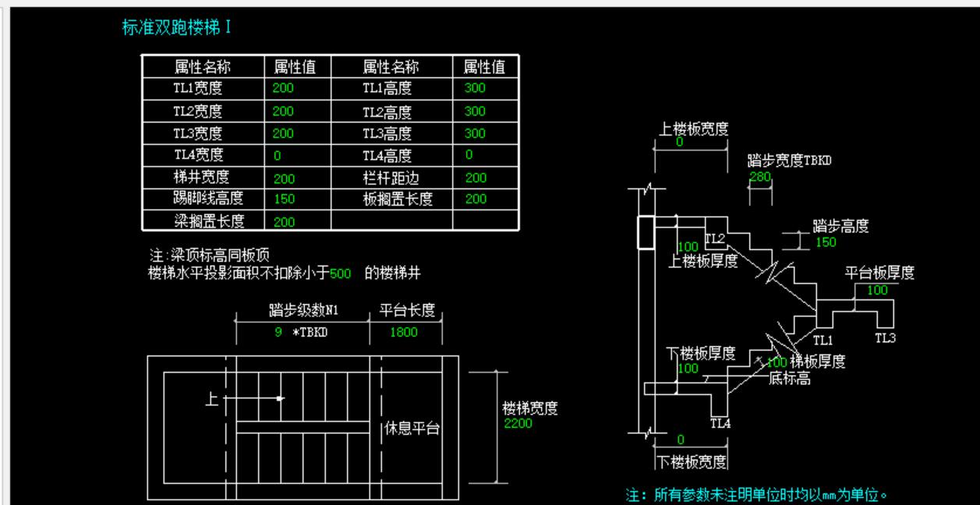Click the 踏步高度 label in the section
The width and height of the screenshot is (980, 505).
840,226
